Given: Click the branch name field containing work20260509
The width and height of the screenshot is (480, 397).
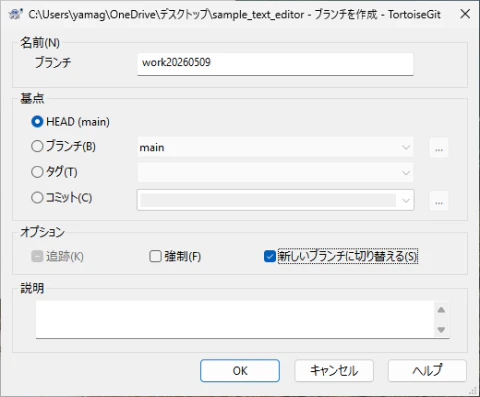Looking at the screenshot, I should 275,64.
